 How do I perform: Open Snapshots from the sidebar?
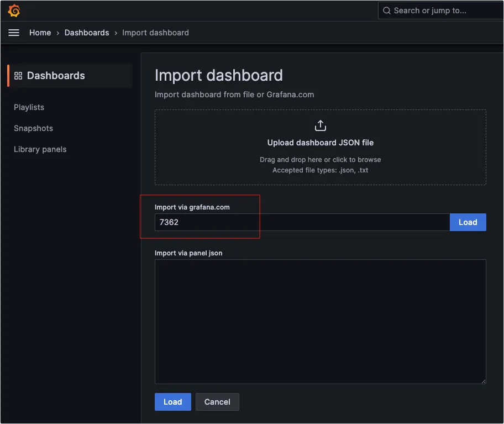point(33,128)
